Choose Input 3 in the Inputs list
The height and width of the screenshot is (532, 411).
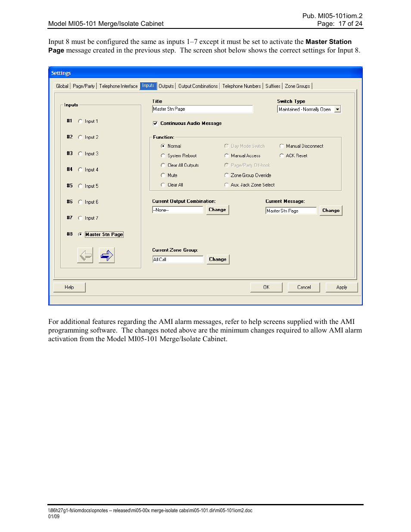tap(80, 154)
